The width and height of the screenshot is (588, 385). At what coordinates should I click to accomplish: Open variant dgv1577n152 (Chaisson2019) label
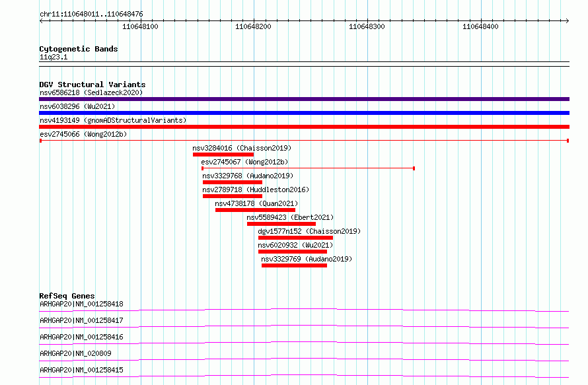309,231
